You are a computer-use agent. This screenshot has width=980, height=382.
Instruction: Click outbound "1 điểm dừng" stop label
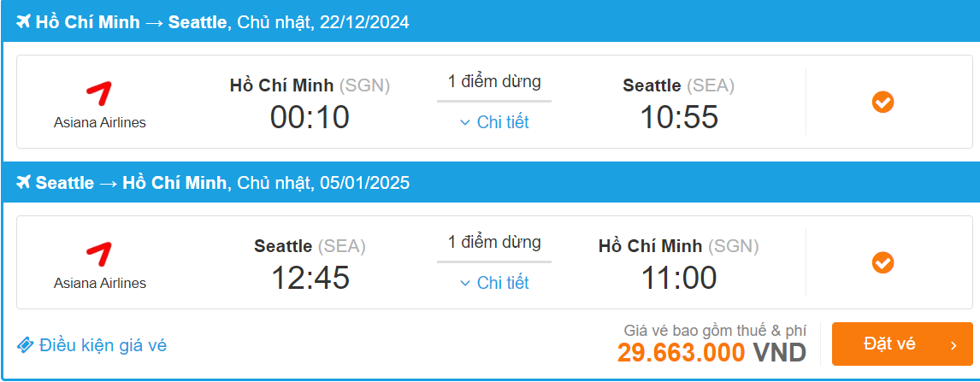click(494, 82)
